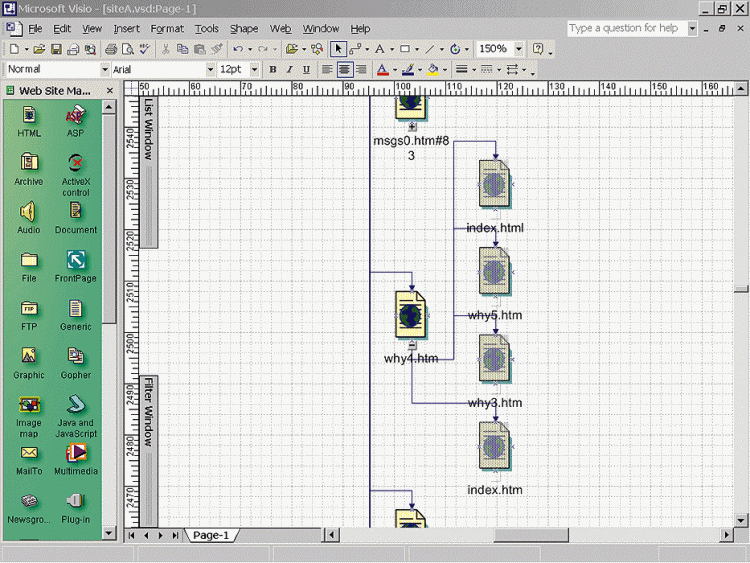750x563 pixels.
Task: Activate the Text tool
Action: 380,49
